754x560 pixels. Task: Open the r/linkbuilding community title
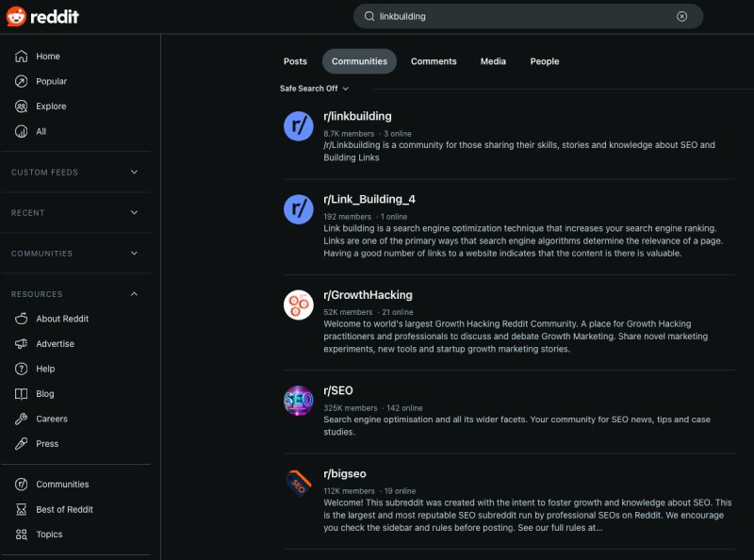[357, 116]
